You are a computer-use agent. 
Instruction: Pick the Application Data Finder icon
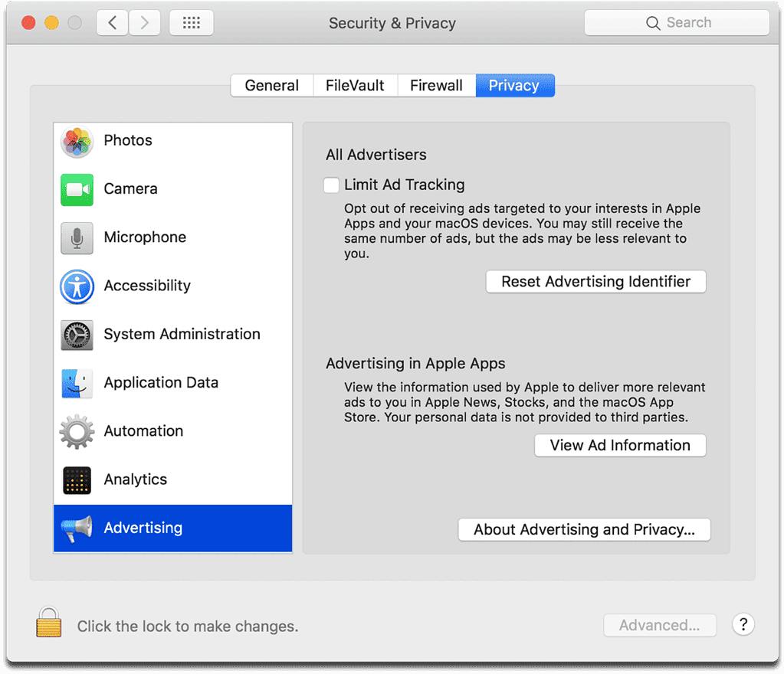point(77,383)
